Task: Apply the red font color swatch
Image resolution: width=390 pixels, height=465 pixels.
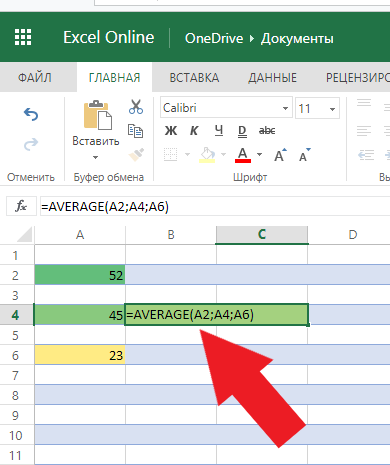Action: 243,155
